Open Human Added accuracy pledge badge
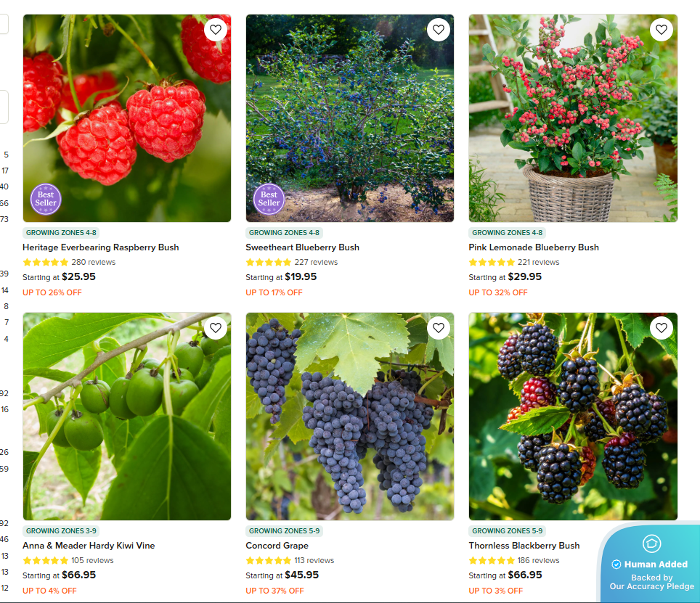Viewport: 700px width, 603px height. (x=652, y=565)
